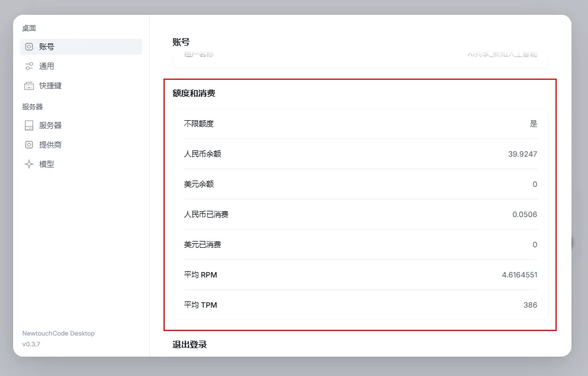Click the 退出登录 section heading
Viewport: 588px width, 376px height.
(189, 345)
